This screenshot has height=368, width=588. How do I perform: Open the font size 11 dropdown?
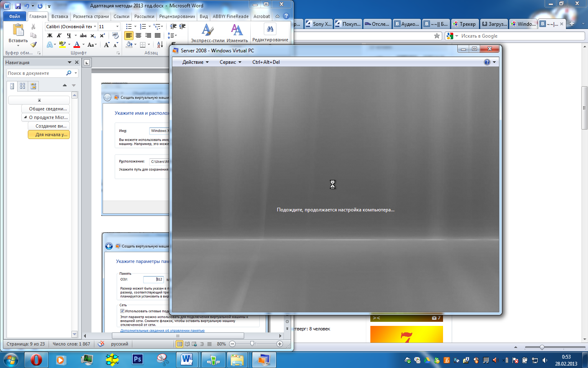[x=117, y=27]
